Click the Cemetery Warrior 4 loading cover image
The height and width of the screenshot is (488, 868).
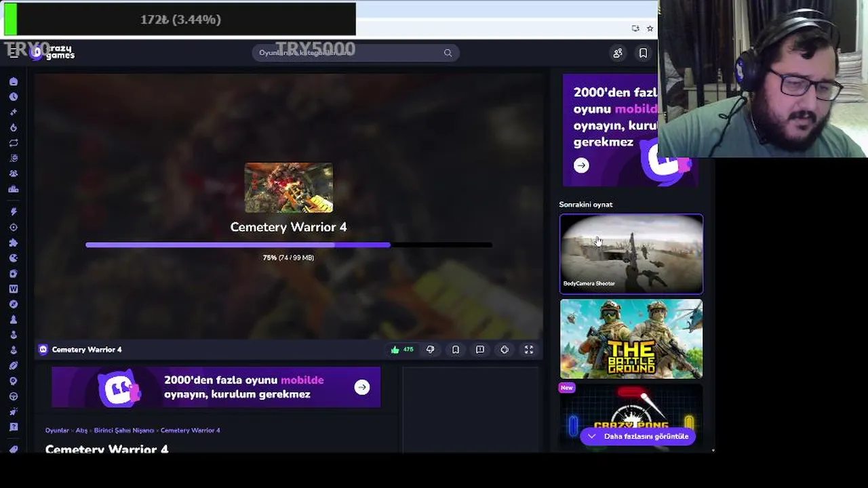(x=289, y=188)
